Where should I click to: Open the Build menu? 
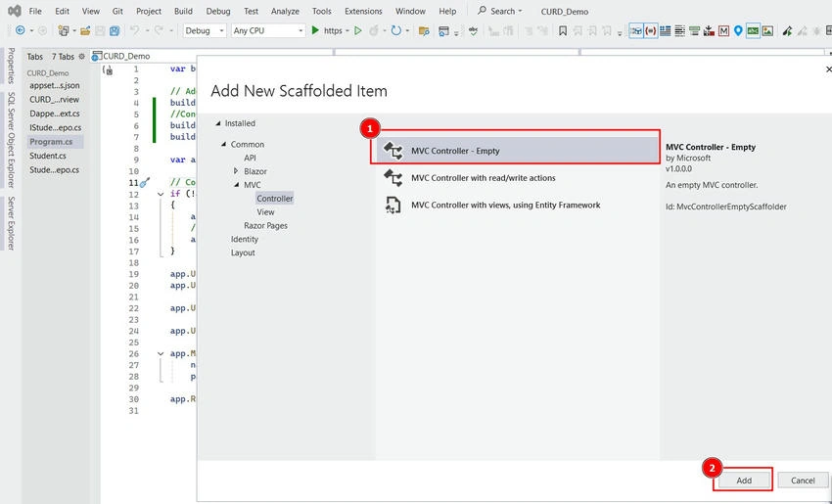184,11
